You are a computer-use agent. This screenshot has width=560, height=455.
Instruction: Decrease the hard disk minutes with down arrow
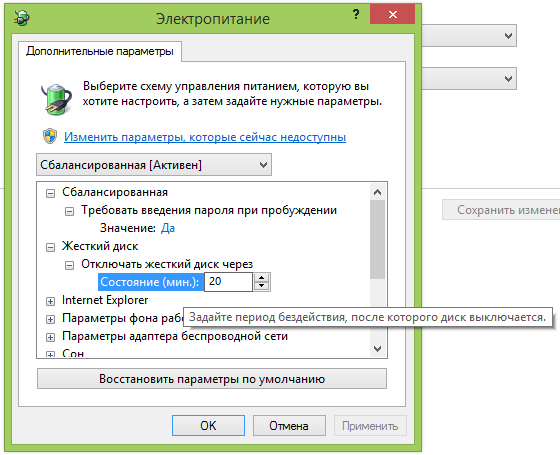pyautogui.click(x=262, y=286)
